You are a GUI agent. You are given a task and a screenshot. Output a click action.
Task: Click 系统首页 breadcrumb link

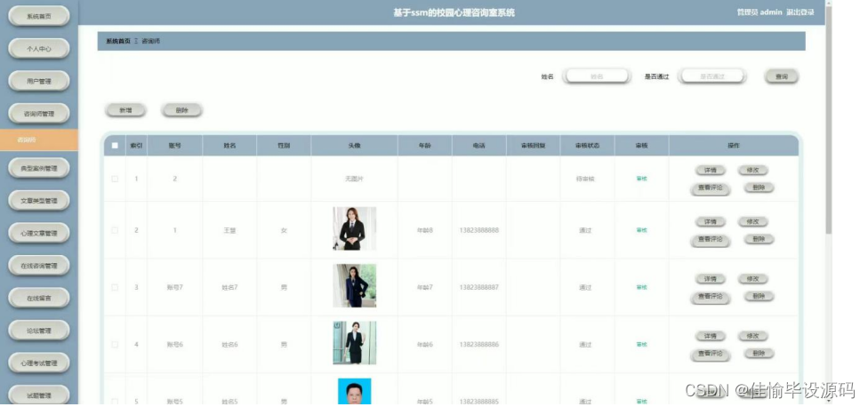(118, 41)
